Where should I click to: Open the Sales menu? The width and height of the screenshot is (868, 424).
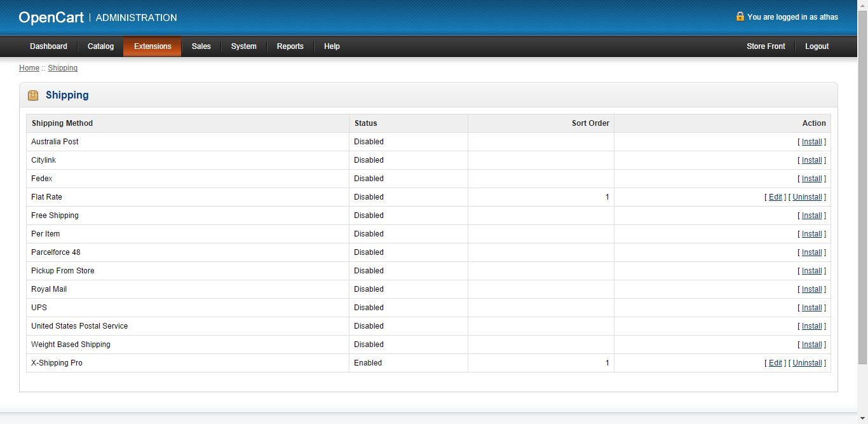pos(201,46)
